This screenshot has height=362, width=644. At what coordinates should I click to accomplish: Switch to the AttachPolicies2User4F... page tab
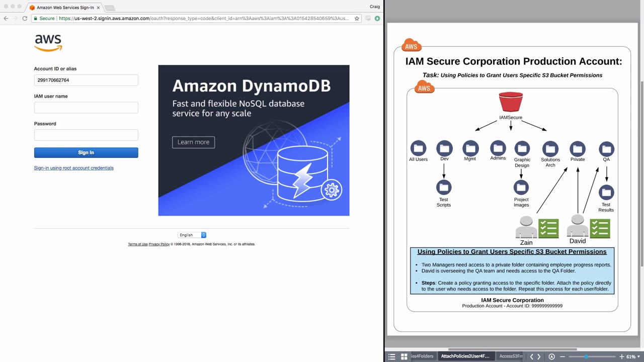pyautogui.click(x=465, y=356)
